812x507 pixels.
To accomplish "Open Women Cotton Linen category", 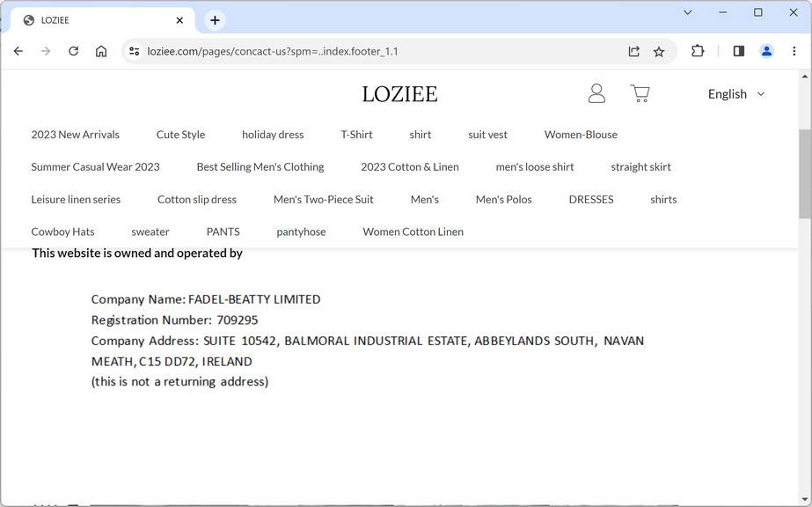I will click(x=413, y=232).
